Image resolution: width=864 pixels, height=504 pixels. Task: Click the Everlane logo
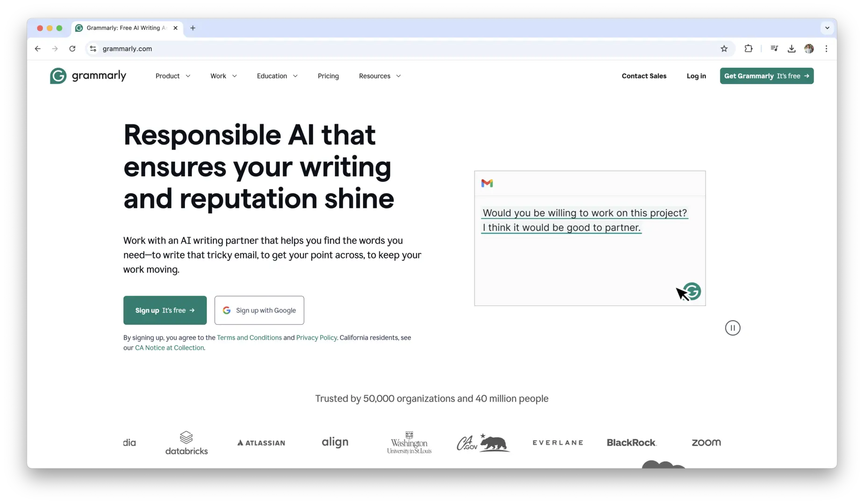click(x=558, y=442)
